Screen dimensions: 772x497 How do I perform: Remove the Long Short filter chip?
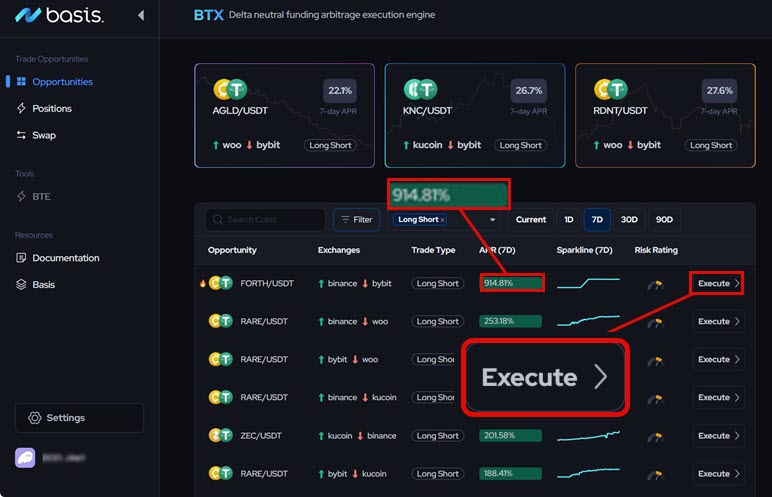point(443,220)
